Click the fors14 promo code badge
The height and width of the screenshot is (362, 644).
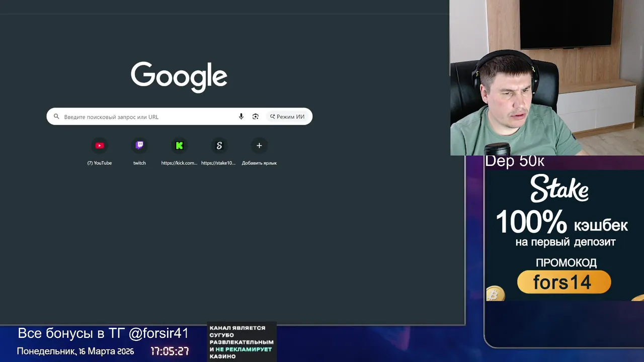564,282
